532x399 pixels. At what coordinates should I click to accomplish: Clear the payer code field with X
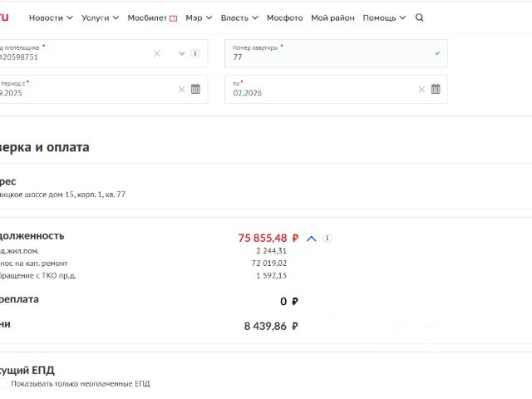tap(157, 53)
